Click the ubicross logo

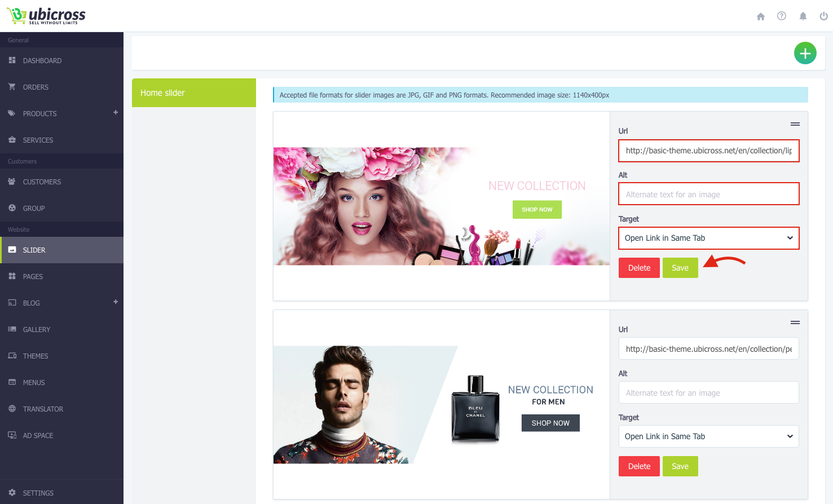pyautogui.click(x=46, y=16)
